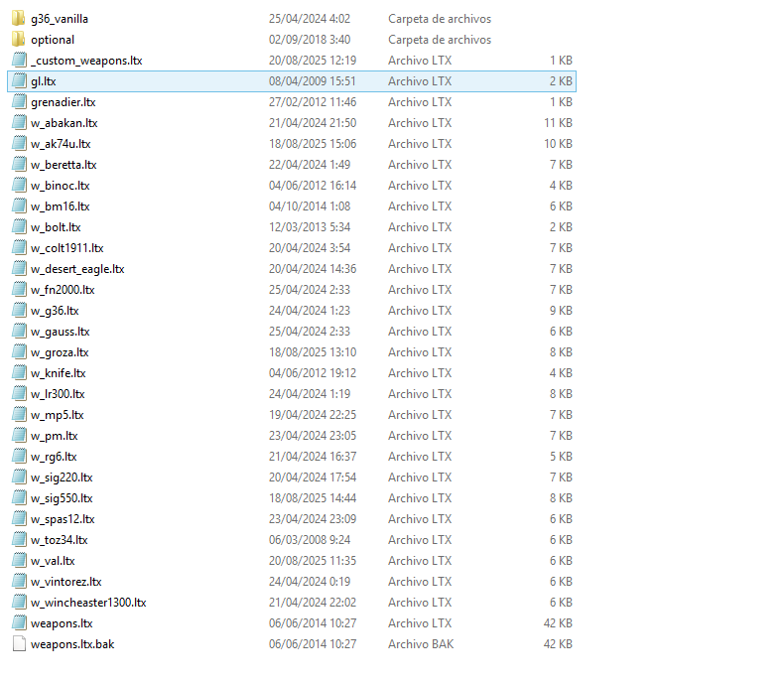This screenshot has width=784, height=683.
Task: Select the w_groza.ltx file icon
Action: [19, 352]
